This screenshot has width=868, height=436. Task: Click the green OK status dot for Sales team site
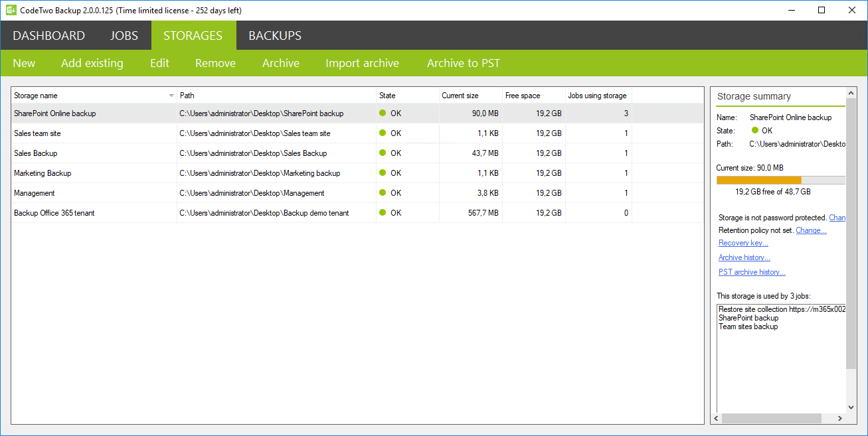[x=383, y=133]
